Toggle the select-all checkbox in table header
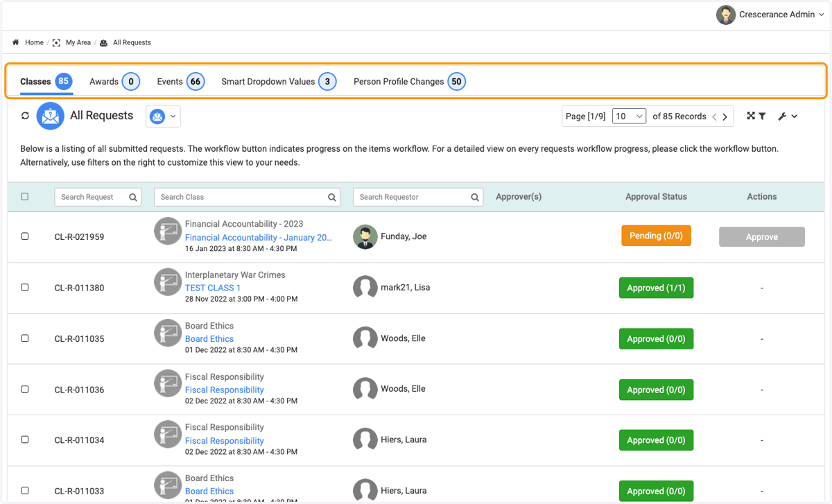This screenshot has height=504, width=832. point(25,197)
